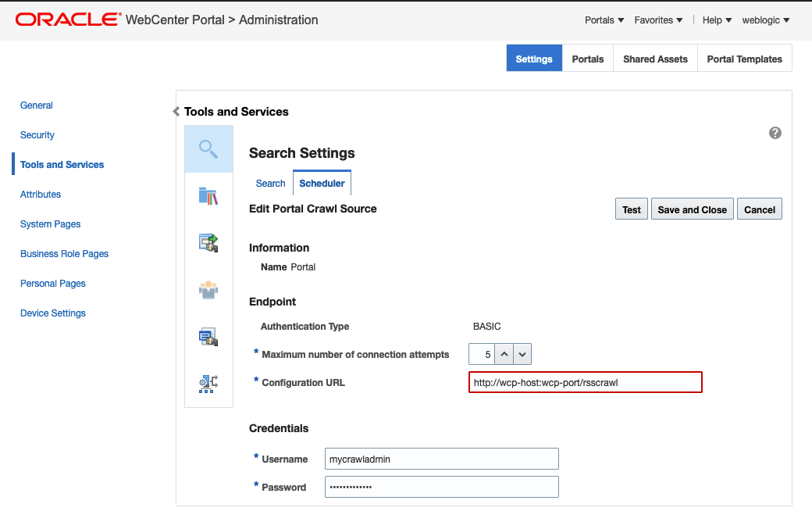Click the Information section heading
Image resolution: width=812 pixels, height=529 pixels.
pyautogui.click(x=280, y=248)
